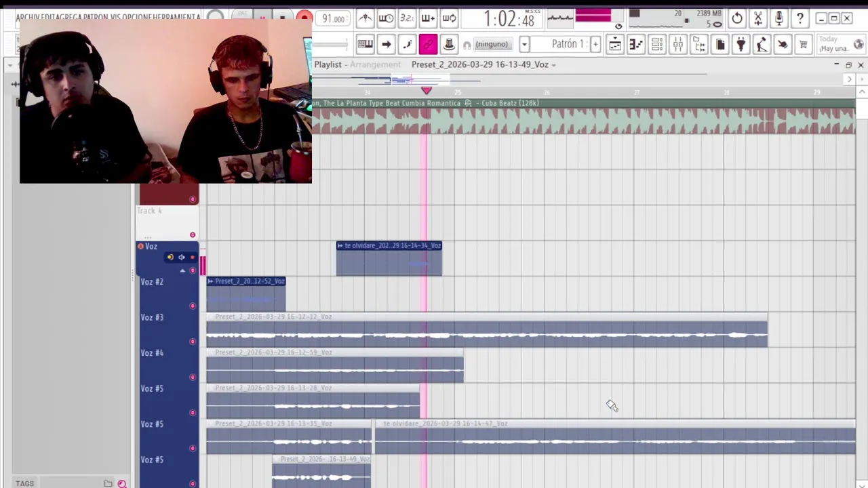
Task: Click the circular undo history icon
Action: point(737,18)
